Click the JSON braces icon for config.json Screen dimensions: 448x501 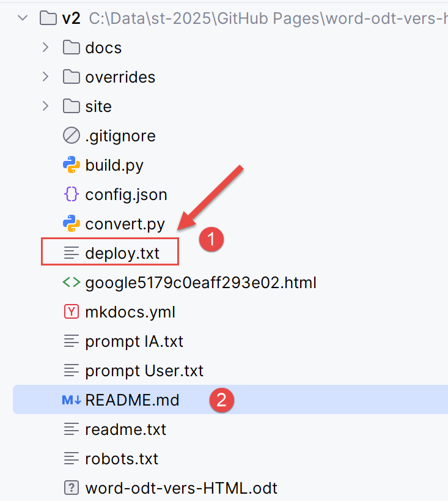coord(72,195)
